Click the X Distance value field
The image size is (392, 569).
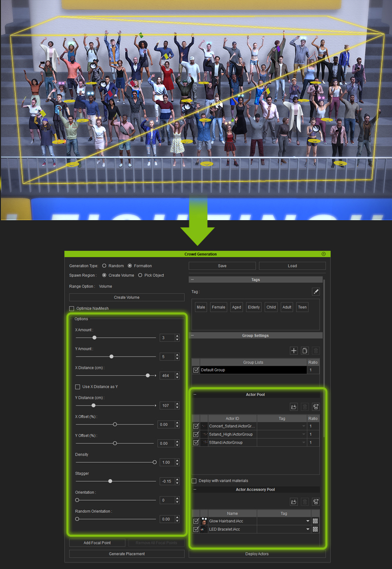coord(167,375)
